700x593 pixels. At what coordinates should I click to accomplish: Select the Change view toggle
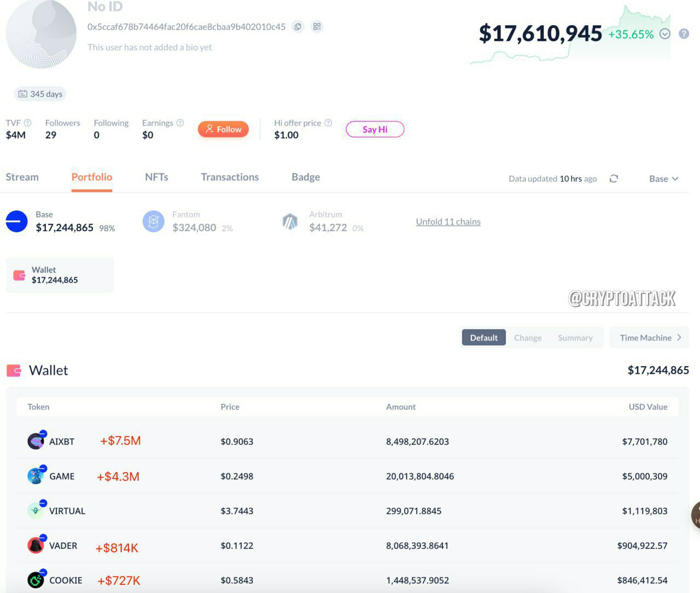coord(528,338)
